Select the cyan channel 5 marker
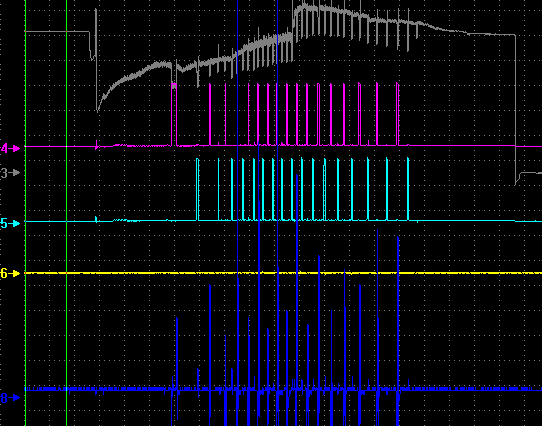 pyautogui.click(x=10, y=224)
